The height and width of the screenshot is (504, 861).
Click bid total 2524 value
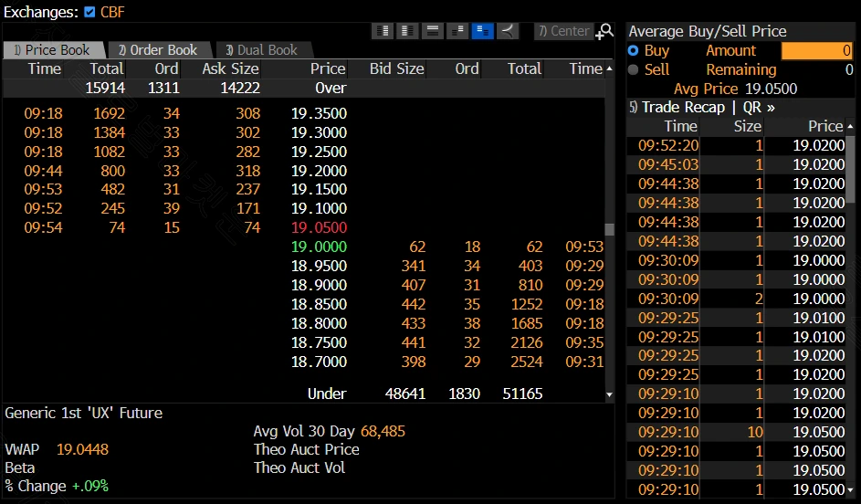point(527,362)
